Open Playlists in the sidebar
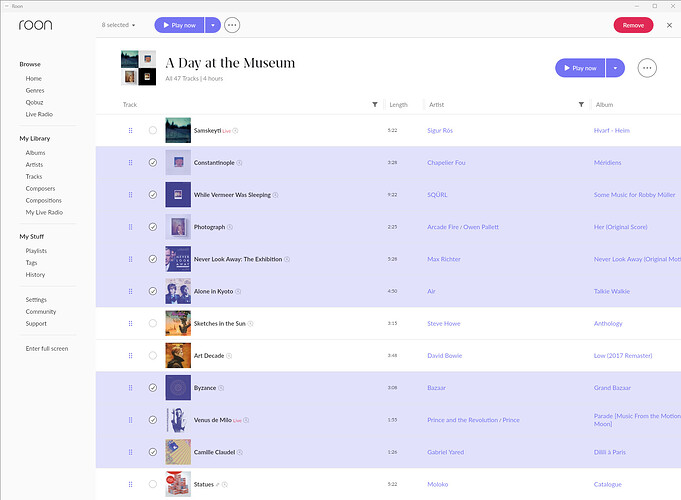 tap(36, 251)
